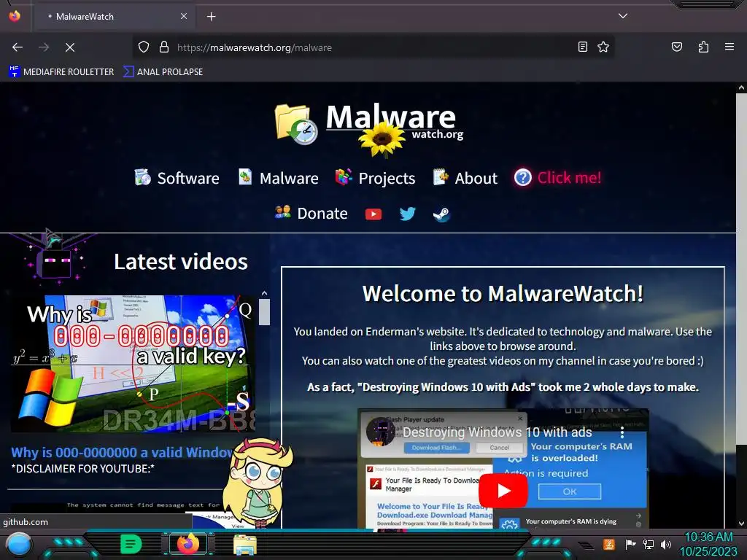
Task: Click the embedded video title text
Action: 498,432
